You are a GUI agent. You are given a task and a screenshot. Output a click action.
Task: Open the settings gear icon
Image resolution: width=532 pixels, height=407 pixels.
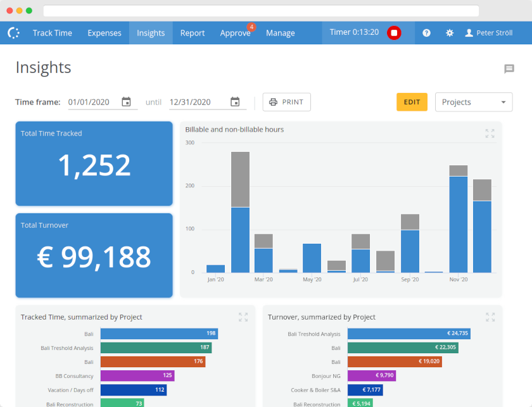coord(450,32)
